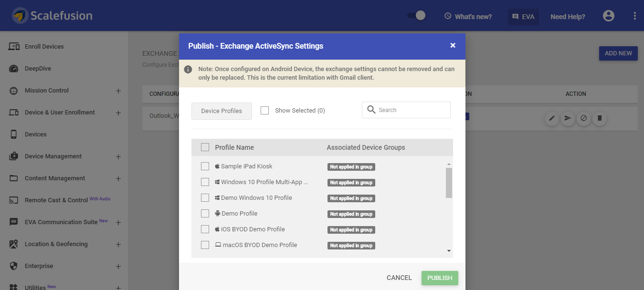The height and width of the screenshot is (290, 644).
Task: Click the Location & Geofencing map icon
Action: 14,244
